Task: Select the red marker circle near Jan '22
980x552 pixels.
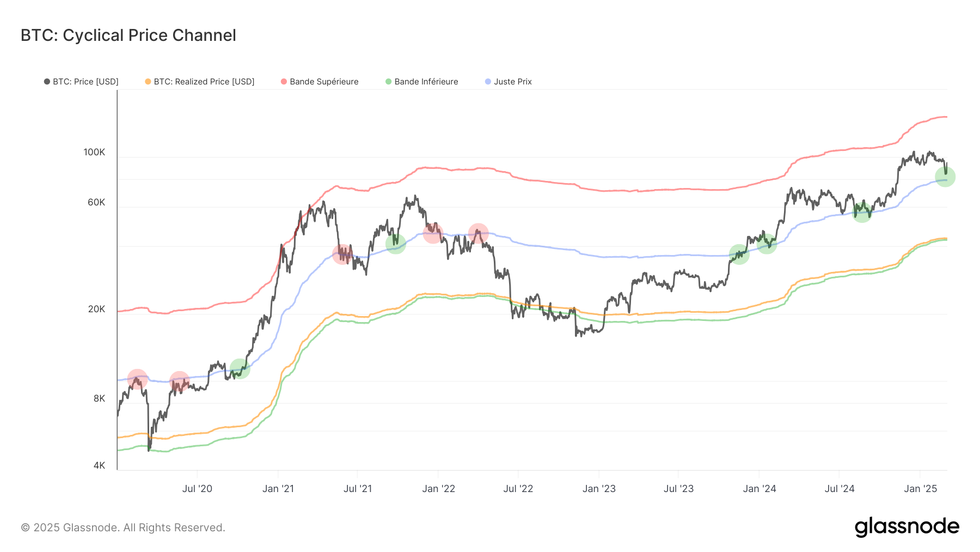Action: 433,233
